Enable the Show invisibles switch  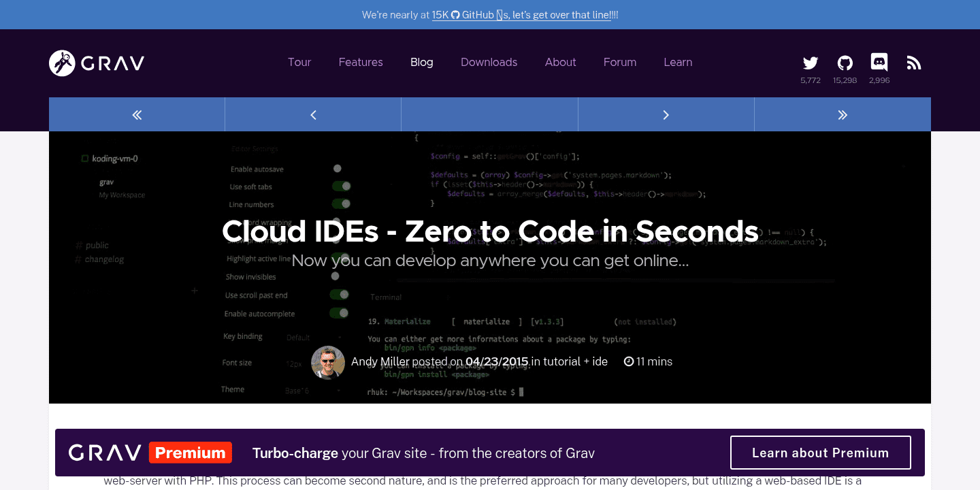click(x=335, y=276)
